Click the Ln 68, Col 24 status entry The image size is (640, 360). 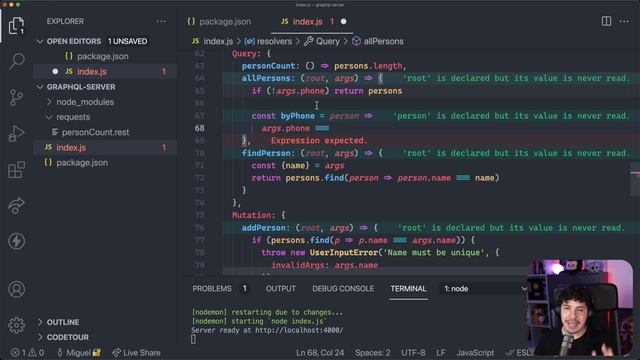click(x=320, y=353)
